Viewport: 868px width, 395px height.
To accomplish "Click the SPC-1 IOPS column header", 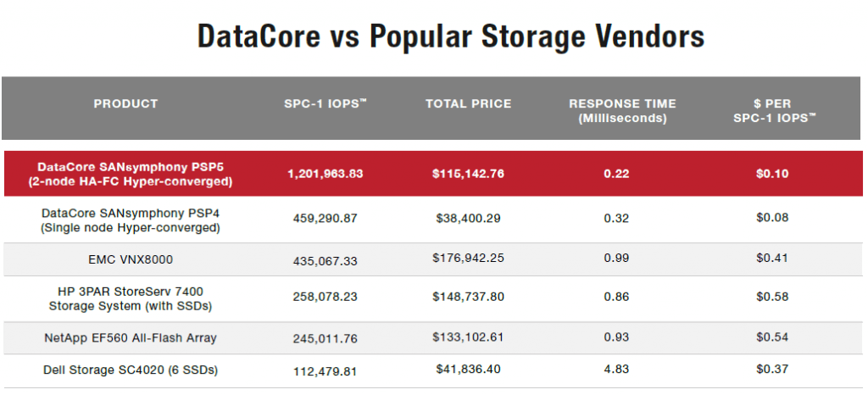I will [325, 104].
